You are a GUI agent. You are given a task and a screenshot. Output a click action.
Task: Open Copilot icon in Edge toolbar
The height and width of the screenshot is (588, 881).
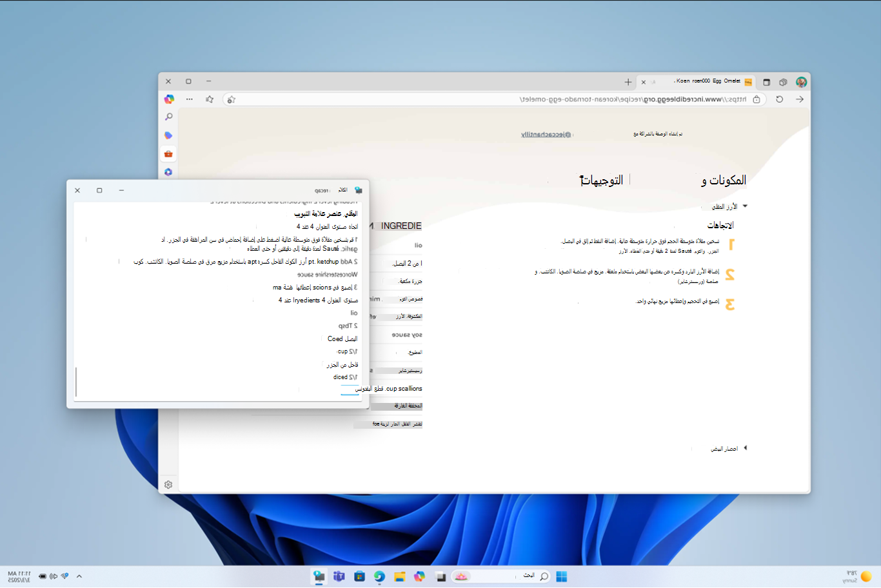(x=169, y=99)
